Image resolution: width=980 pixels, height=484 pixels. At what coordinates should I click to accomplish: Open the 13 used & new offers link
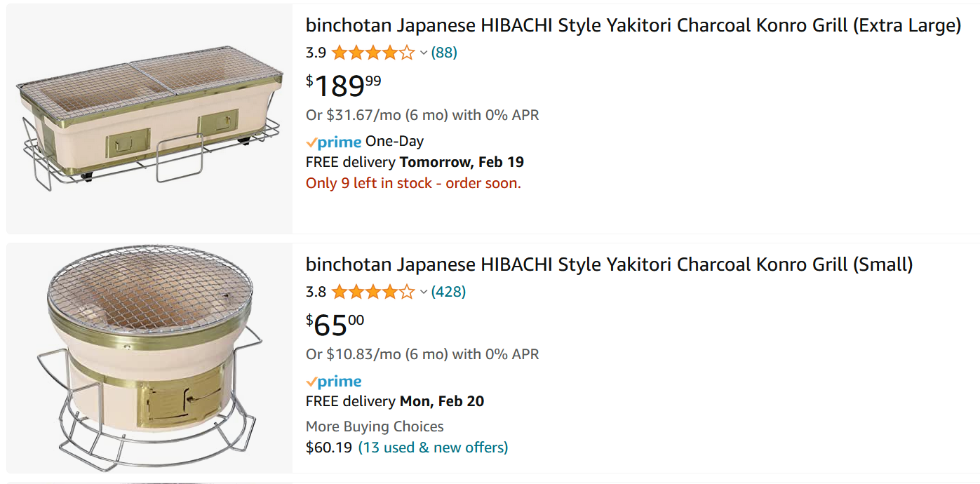[433, 448]
